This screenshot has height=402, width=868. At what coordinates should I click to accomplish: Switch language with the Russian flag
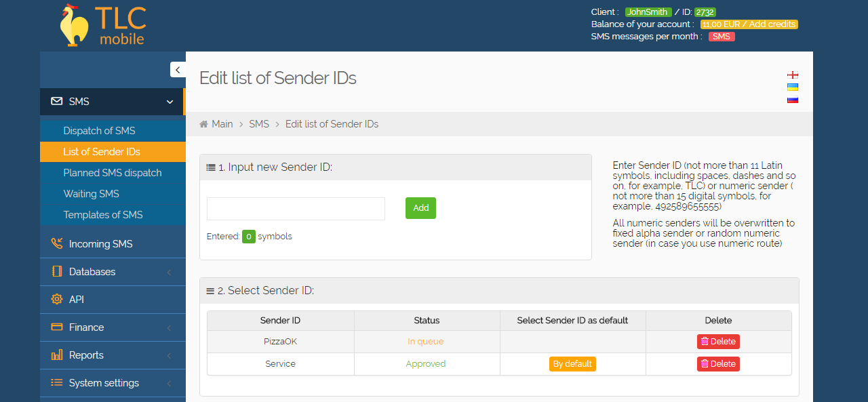pyautogui.click(x=793, y=100)
